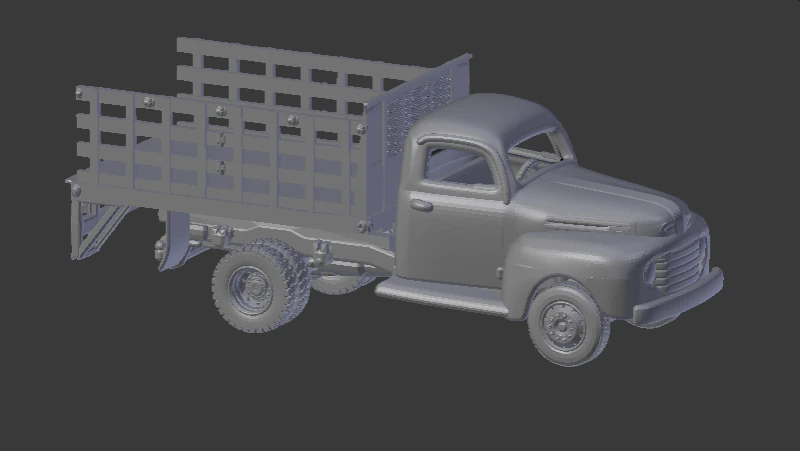
Task: Select the truck's front wheel
Action: (568, 325)
